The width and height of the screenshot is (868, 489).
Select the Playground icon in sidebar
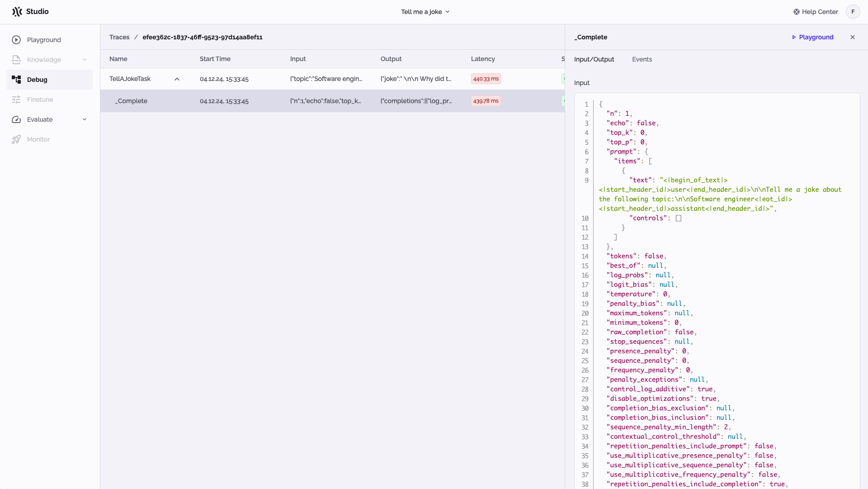[16, 40]
